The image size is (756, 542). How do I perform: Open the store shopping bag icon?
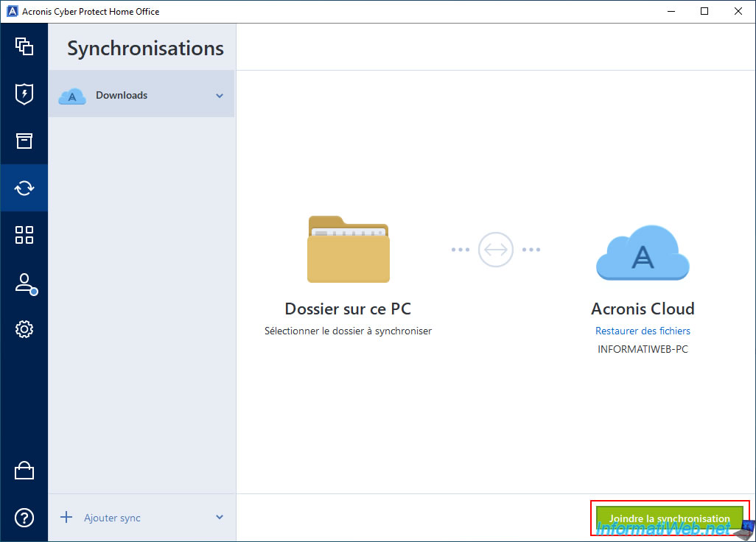24,471
